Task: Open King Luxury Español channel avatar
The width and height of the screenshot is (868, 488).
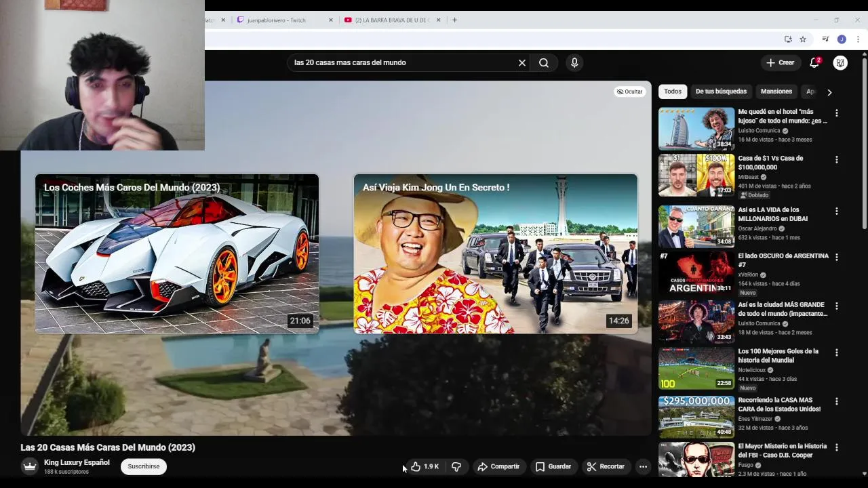Action: click(29, 466)
